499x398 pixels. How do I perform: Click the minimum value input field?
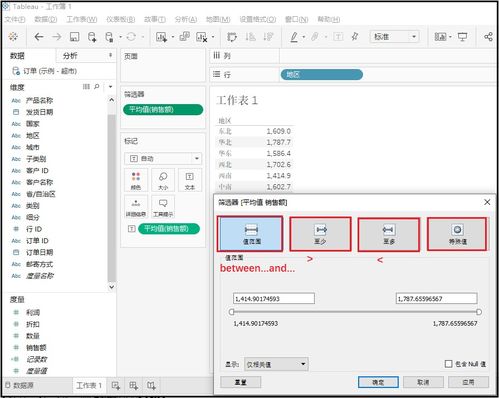tap(274, 299)
